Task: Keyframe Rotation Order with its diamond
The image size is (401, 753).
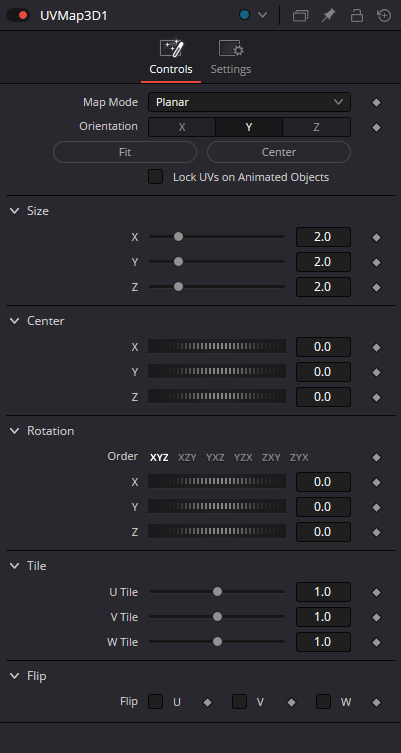Action: click(377, 457)
